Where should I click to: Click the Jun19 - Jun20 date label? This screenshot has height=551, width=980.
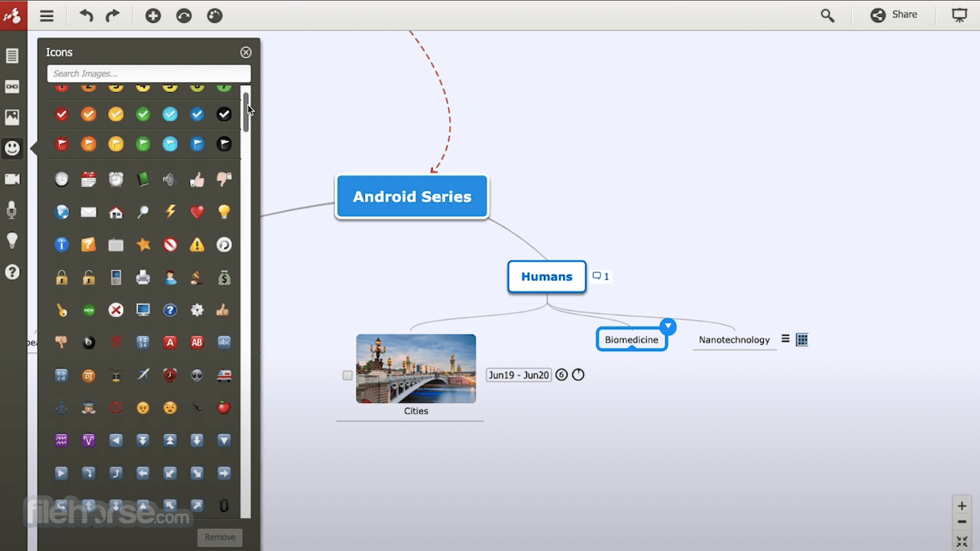(519, 375)
